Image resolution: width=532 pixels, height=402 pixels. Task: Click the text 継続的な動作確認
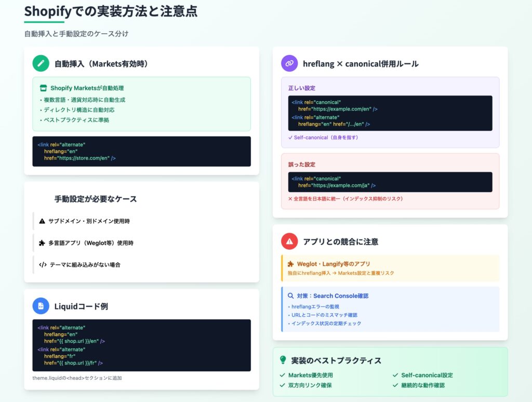click(423, 385)
